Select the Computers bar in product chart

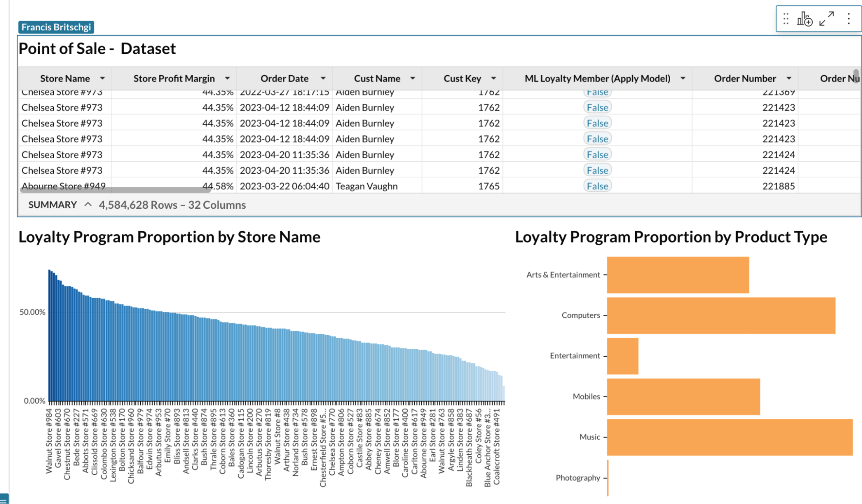click(x=721, y=315)
